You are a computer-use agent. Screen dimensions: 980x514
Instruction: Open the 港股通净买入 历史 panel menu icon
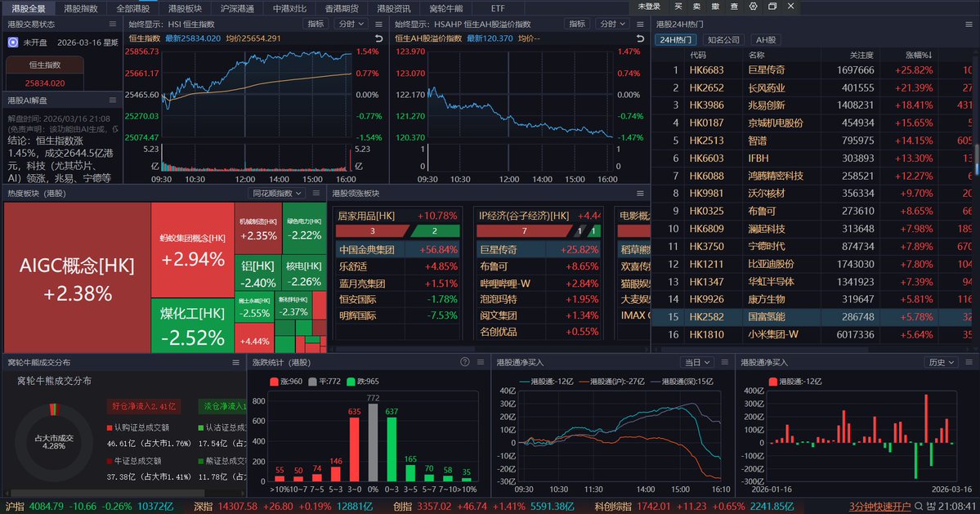click(969, 362)
